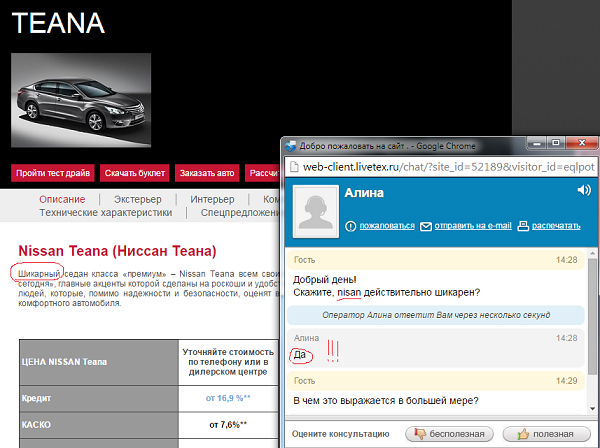
Task: Click Заказать авто button
Action: click(x=207, y=173)
